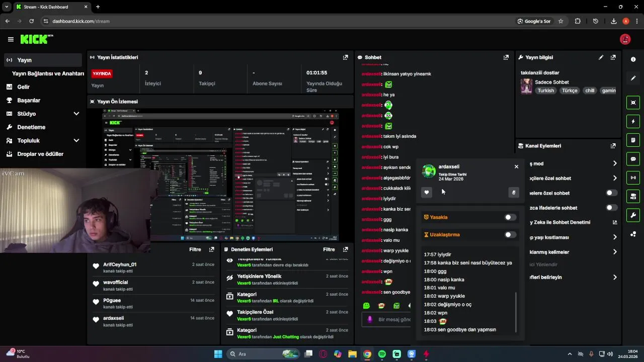The width and height of the screenshot is (644, 362).
Task: Open the 'çilere özel sohbet' row chevron
Action: (615, 178)
